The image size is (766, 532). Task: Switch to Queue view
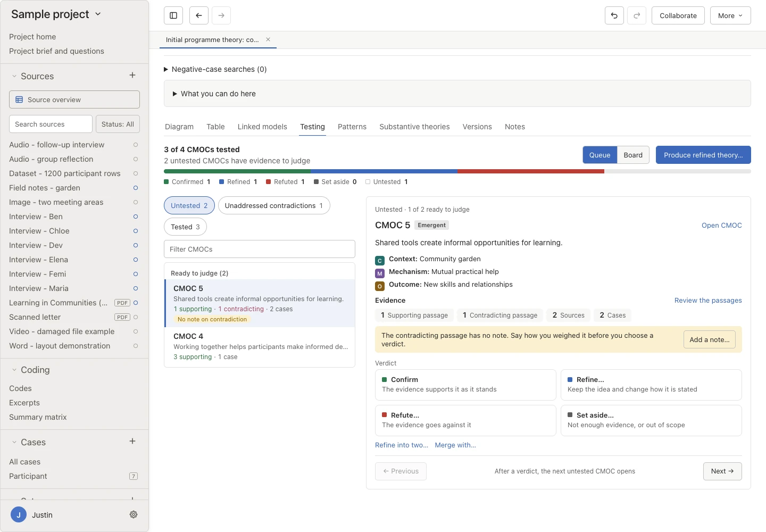[x=600, y=155]
